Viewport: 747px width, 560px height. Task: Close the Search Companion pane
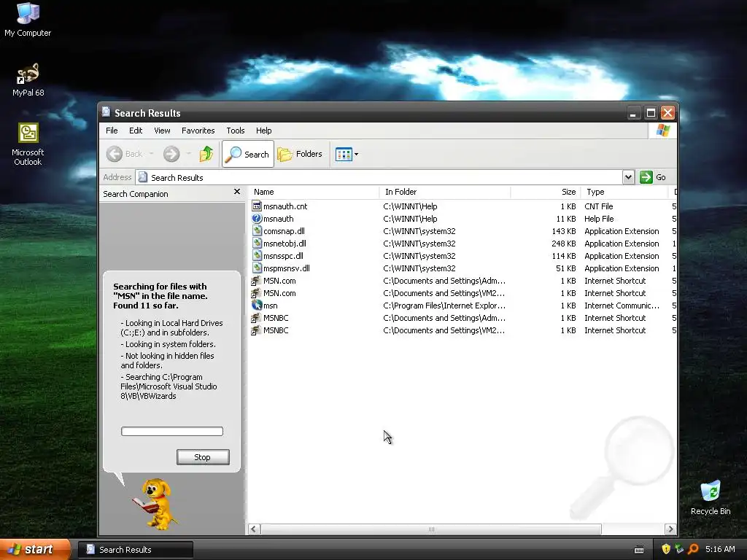pyautogui.click(x=237, y=192)
